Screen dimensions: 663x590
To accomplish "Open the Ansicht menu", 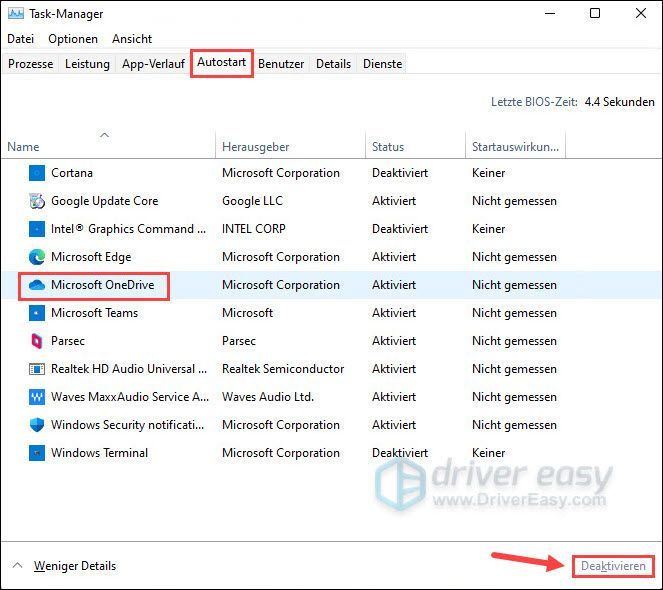I will [x=132, y=39].
